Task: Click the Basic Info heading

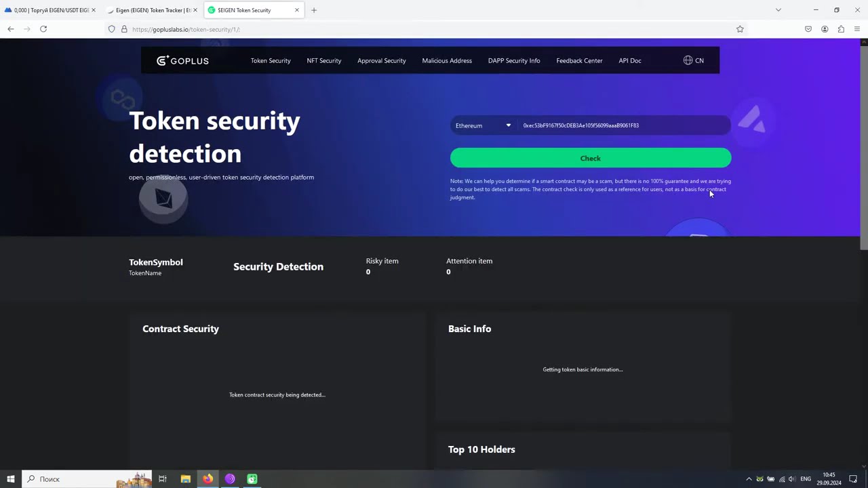Action: 469,329
